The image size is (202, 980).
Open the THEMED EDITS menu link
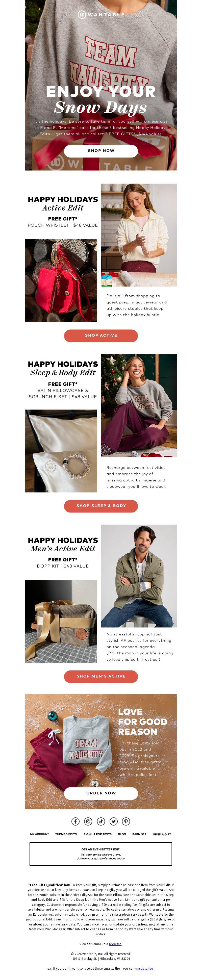point(66,834)
